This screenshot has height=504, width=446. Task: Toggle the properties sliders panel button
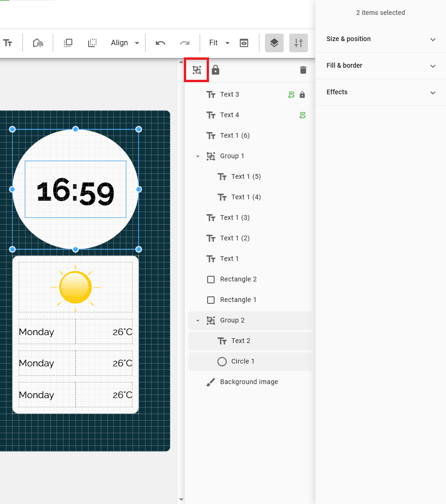299,43
